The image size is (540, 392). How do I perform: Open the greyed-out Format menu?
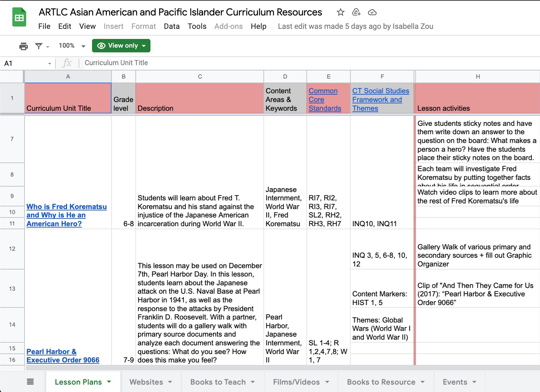click(143, 26)
